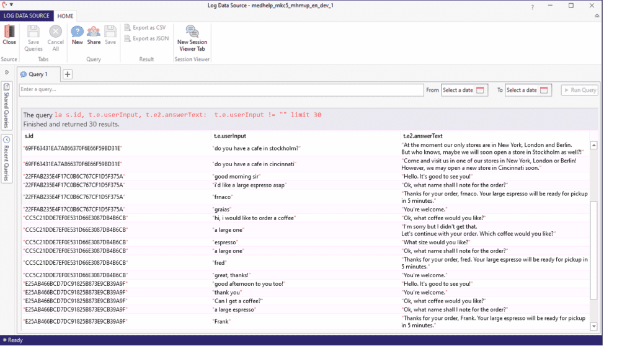Add a new query tab with plus
The width and height of the screenshot is (635, 364).
point(68,74)
